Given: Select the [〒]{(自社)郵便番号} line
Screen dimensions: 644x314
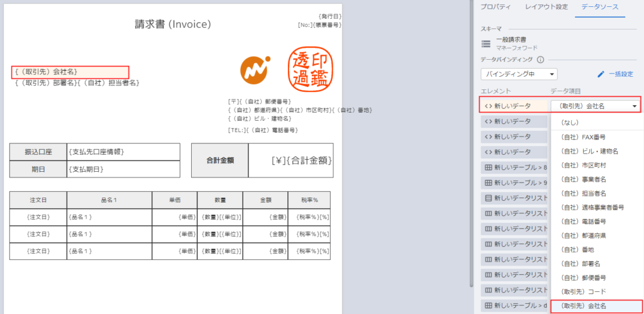Looking at the screenshot, I should click(x=260, y=101).
